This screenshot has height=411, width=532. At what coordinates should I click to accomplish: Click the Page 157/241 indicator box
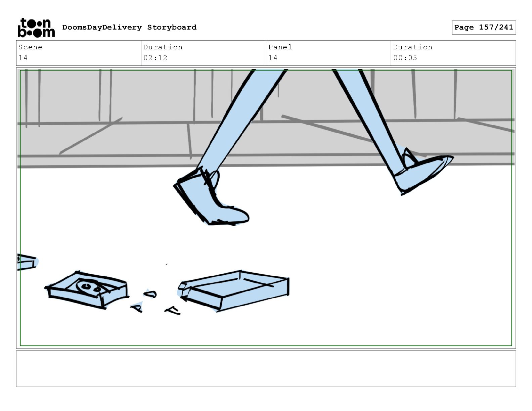pyautogui.click(x=484, y=28)
